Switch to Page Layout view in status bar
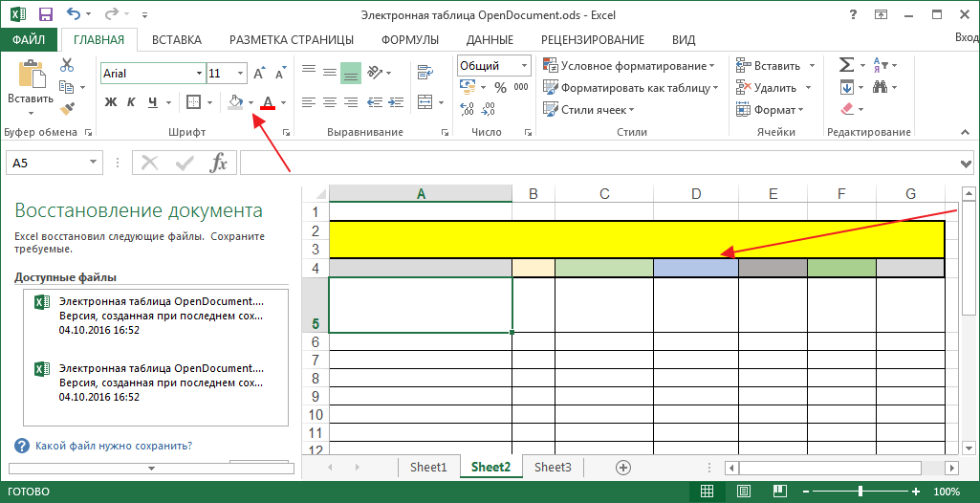 (x=744, y=491)
